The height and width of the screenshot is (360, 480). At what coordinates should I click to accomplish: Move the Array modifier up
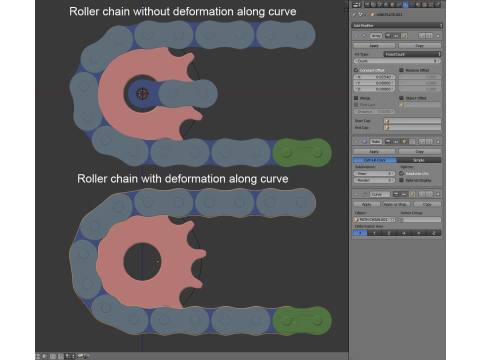(x=422, y=36)
